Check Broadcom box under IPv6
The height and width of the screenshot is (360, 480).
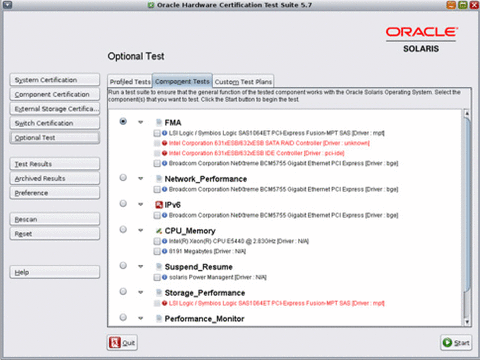coord(157,215)
